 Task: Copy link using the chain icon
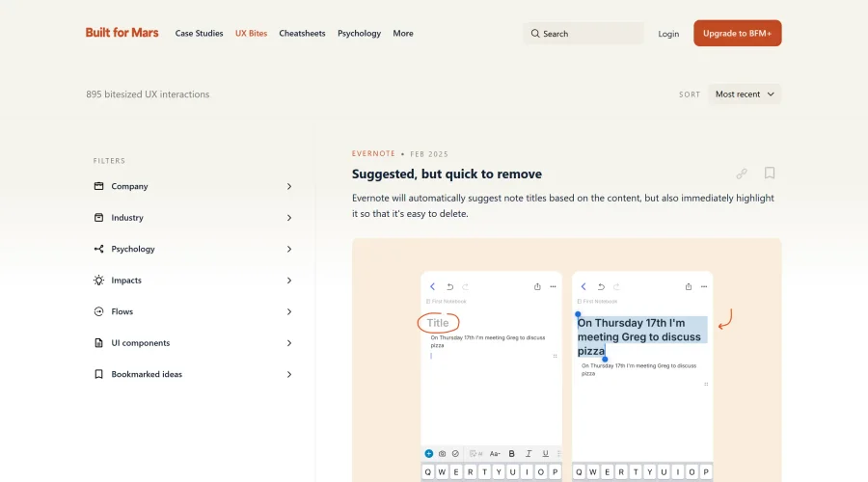tap(742, 174)
